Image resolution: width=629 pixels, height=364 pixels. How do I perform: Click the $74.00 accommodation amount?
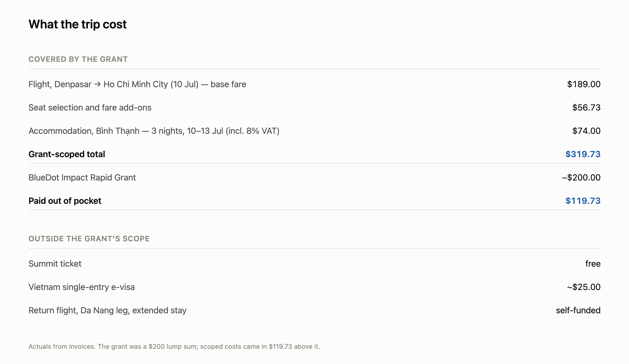(x=586, y=131)
